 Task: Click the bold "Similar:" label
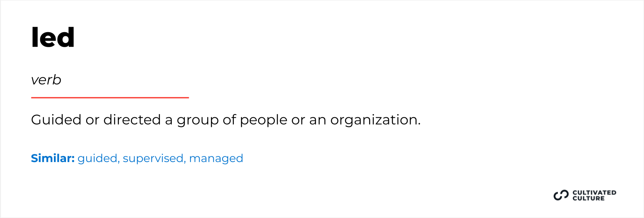pyautogui.click(x=53, y=158)
